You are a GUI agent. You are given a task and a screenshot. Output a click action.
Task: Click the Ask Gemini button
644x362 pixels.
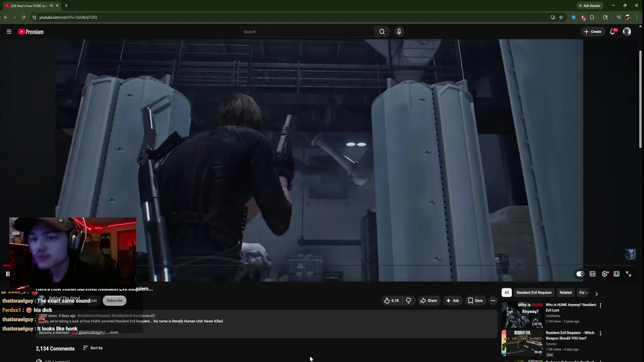coord(589,6)
